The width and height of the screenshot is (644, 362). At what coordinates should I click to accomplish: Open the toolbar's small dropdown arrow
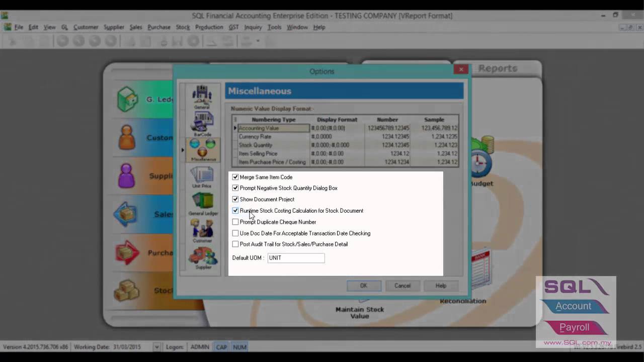[258, 41]
